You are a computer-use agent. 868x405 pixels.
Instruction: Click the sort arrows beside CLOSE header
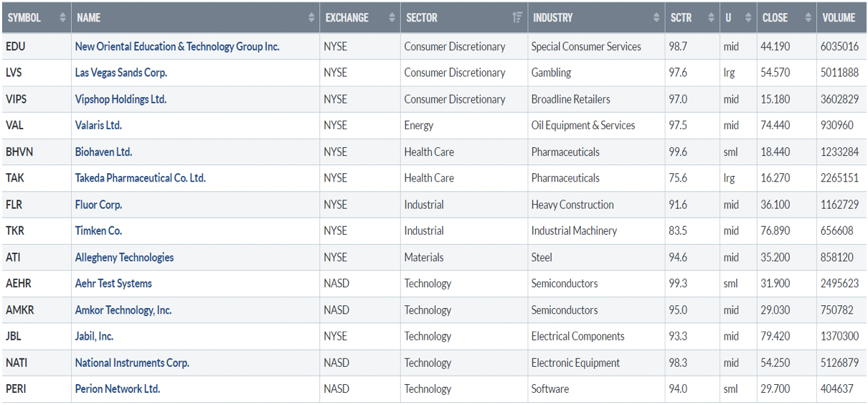(808, 18)
